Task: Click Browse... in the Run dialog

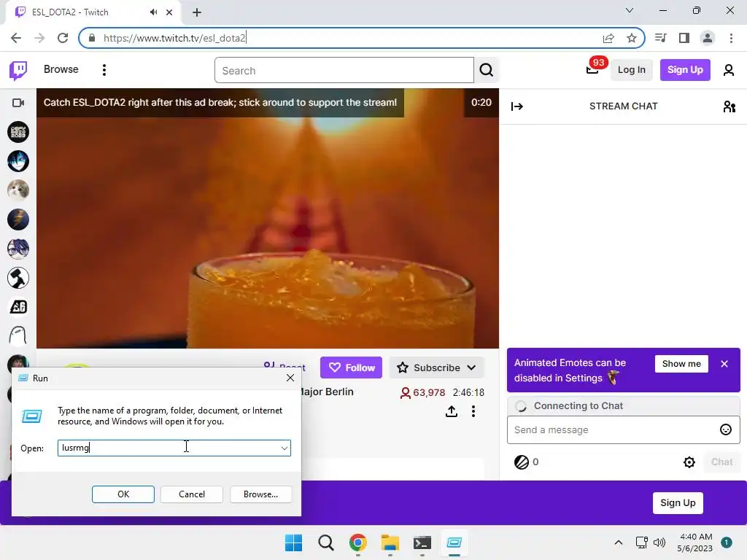Action: pos(260,494)
